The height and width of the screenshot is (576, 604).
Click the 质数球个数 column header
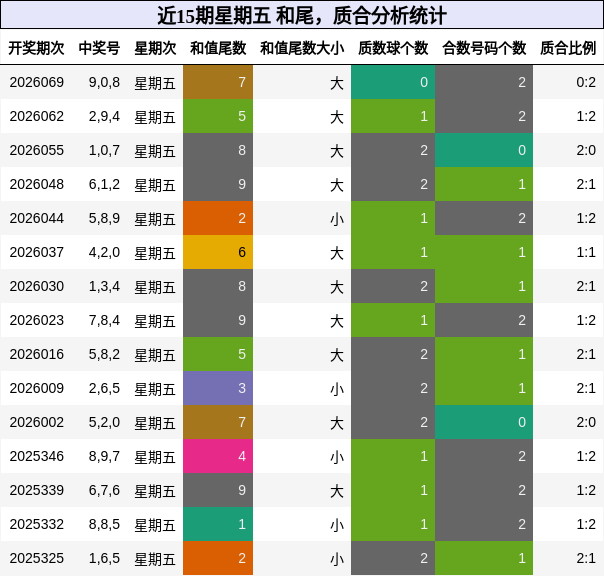393,48
